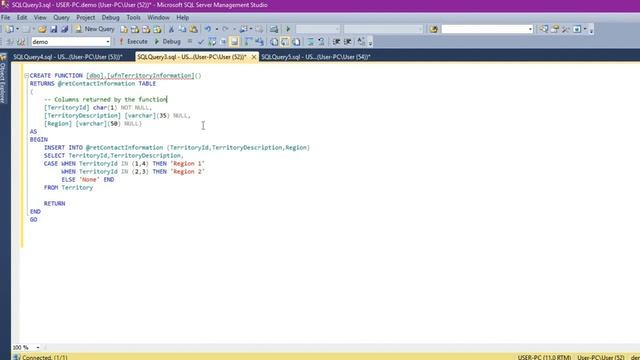Open the 100 % zoom dropdown

pyautogui.click(x=38, y=348)
